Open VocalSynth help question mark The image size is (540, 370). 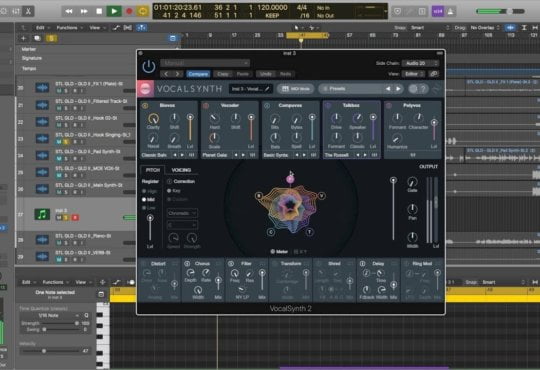tap(423, 89)
